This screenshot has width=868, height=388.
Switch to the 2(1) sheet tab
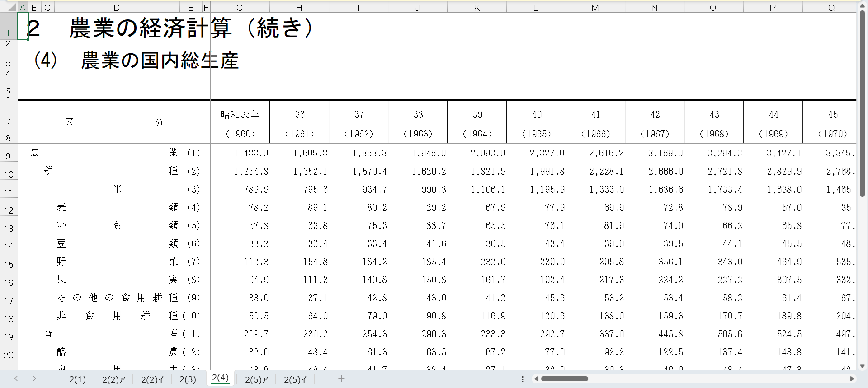[x=77, y=379]
